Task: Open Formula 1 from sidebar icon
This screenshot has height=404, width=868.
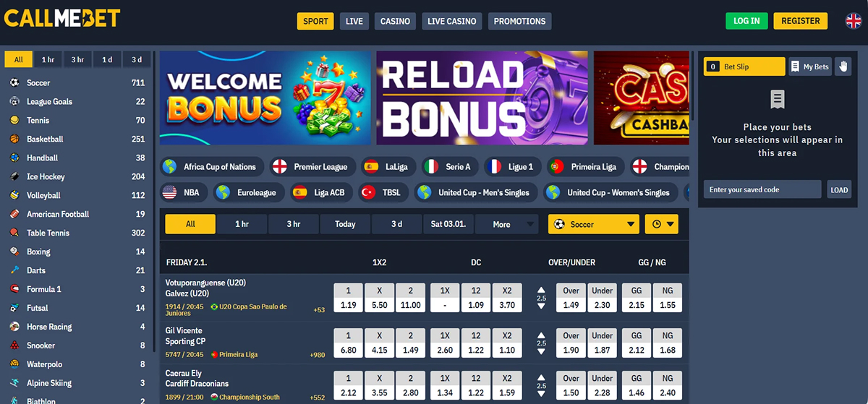Action: pos(14,289)
